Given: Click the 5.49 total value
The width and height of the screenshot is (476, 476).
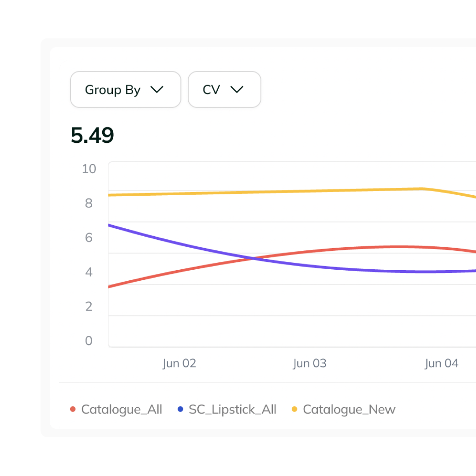Looking at the screenshot, I should pyautogui.click(x=92, y=135).
